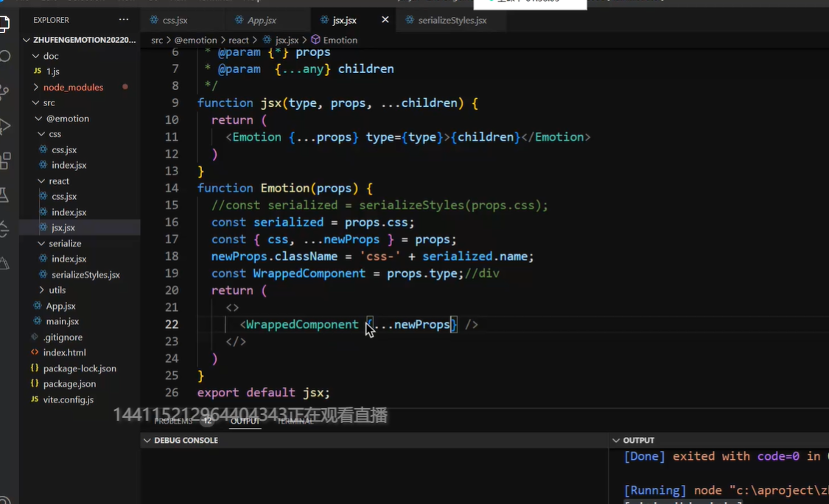
Task: Click the react folder in breadcrumb
Action: point(238,40)
